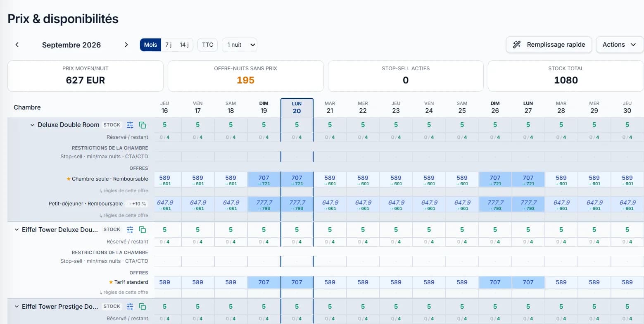Open settings sliders for Deluxe Double Room
The image size is (644, 324).
[x=130, y=125]
